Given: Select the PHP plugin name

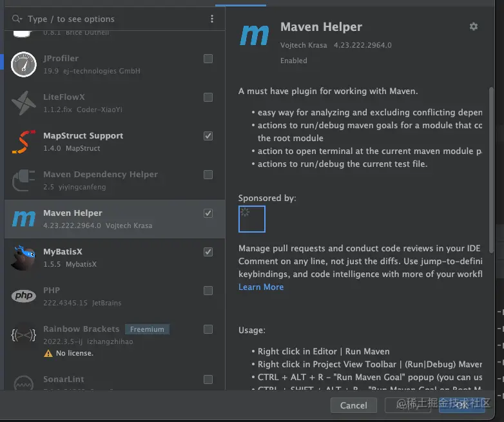Looking at the screenshot, I should click(52, 290).
